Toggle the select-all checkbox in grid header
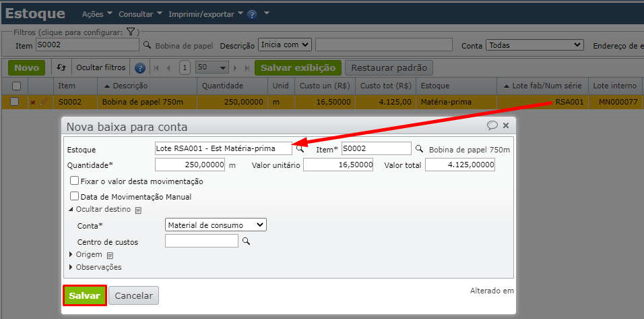644x319 pixels. (x=16, y=86)
